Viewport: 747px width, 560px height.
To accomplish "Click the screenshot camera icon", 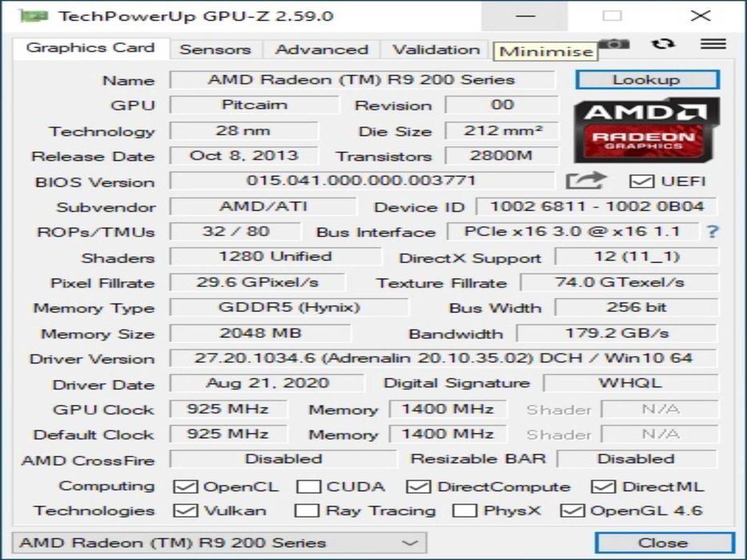I will [614, 44].
